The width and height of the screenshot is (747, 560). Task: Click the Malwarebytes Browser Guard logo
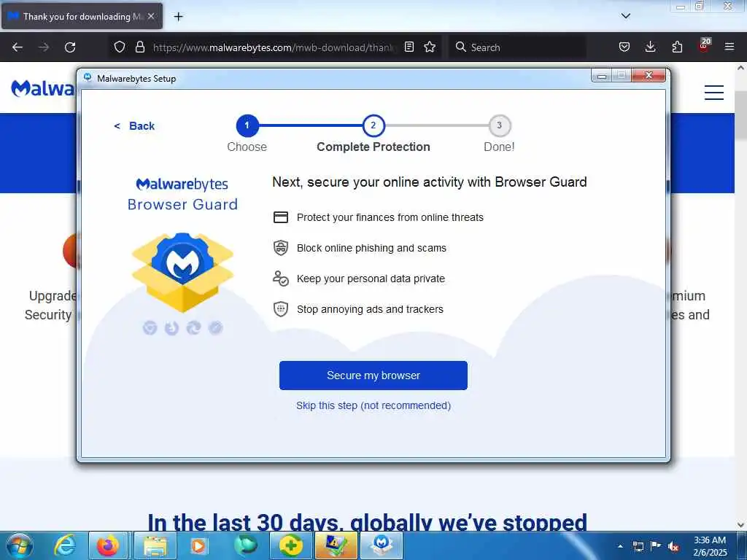tap(182, 194)
